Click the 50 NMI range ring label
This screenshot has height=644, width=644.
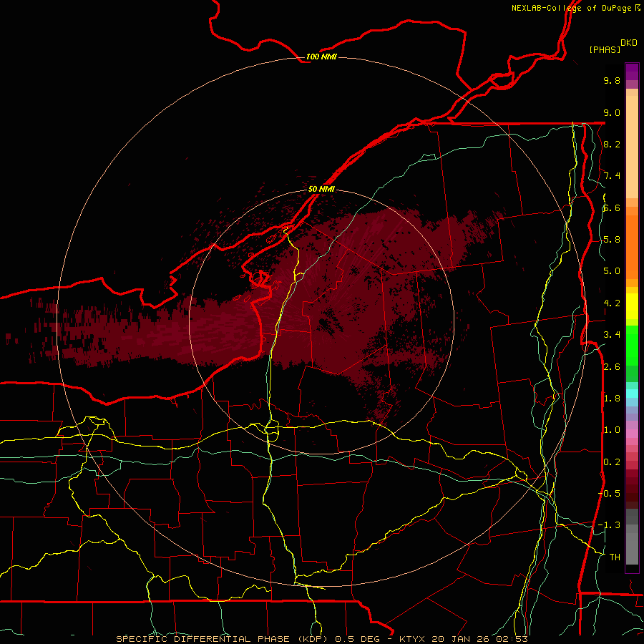pos(321,189)
